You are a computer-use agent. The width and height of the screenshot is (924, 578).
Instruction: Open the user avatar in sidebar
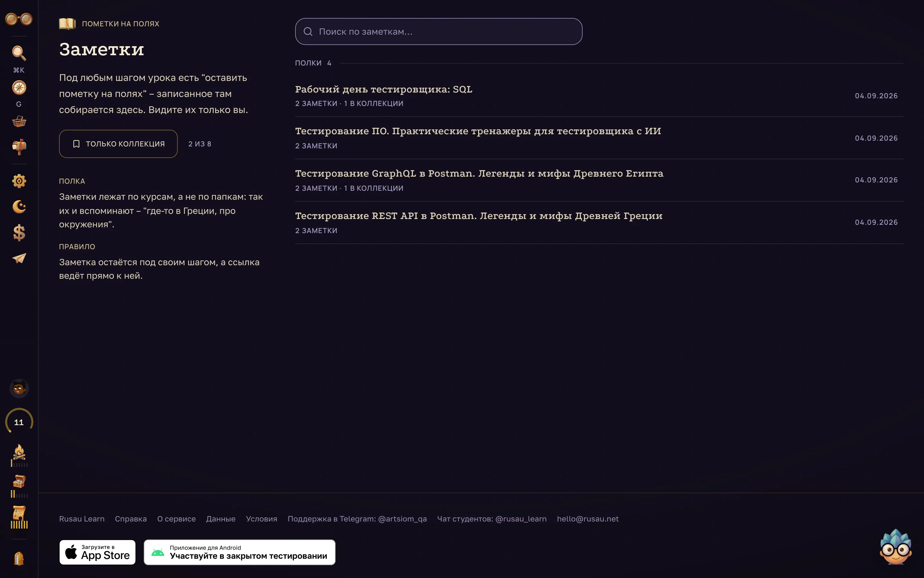(x=19, y=389)
